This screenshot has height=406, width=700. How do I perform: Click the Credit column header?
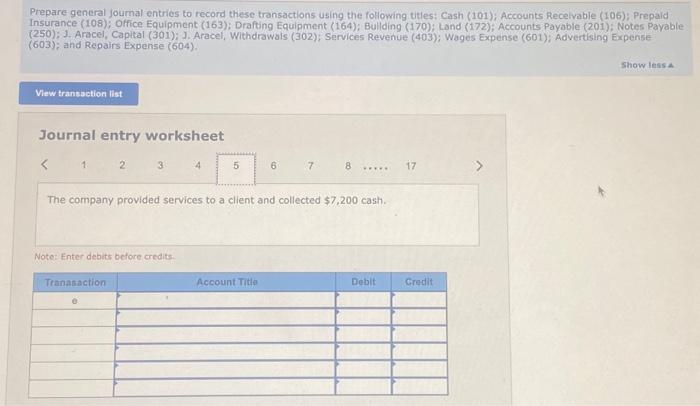tap(419, 282)
